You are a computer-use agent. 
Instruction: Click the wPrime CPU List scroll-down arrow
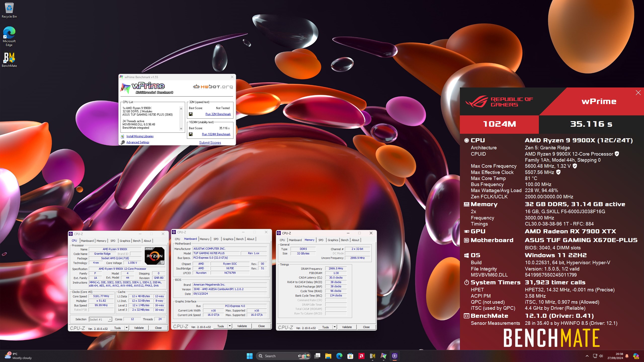[x=181, y=129]
